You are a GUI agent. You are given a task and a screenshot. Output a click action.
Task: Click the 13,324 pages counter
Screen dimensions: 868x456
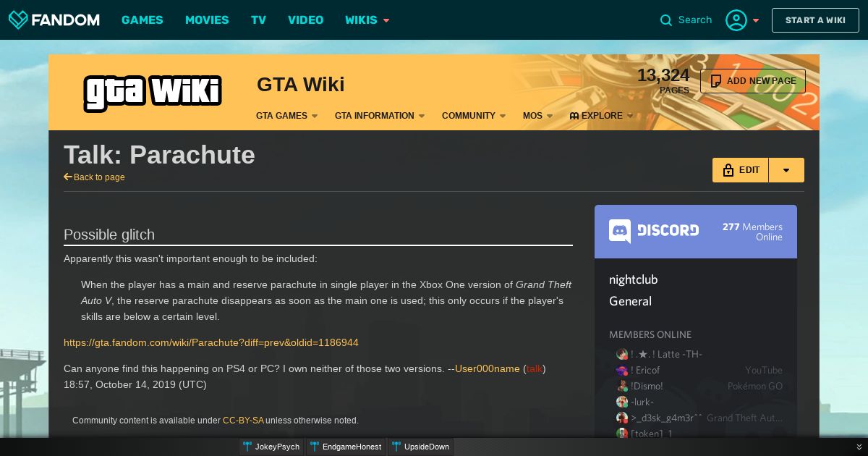[663, 80]
